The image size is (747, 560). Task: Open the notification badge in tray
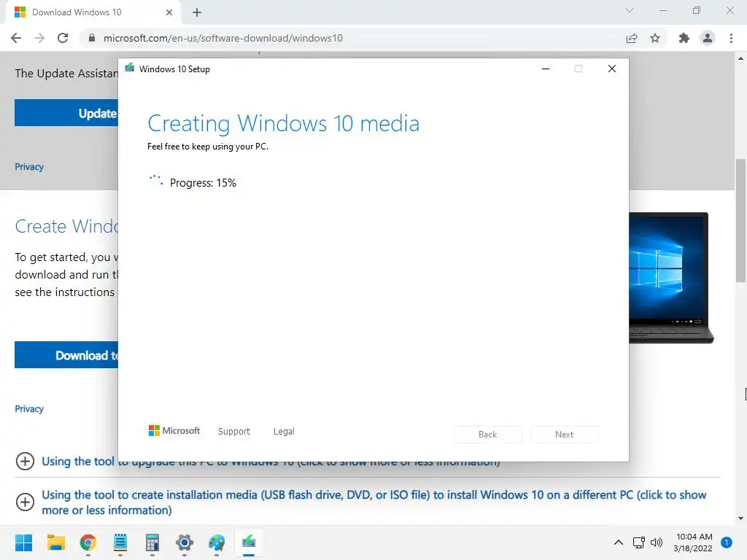tap(727, 542)
